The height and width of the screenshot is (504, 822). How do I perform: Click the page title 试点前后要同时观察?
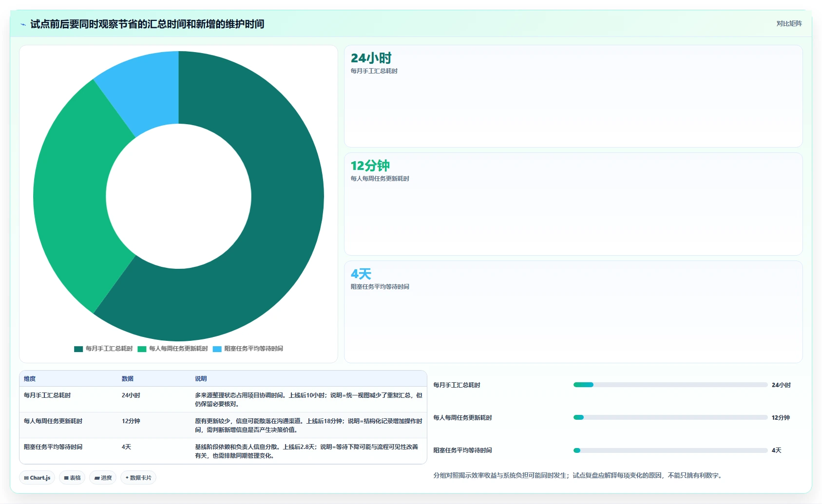[147, 24]
